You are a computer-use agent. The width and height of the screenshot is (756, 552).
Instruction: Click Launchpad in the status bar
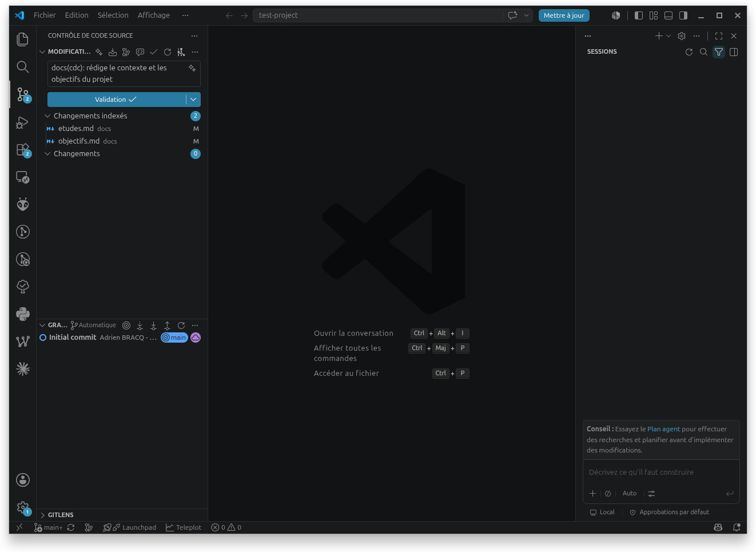coord(129,527)
